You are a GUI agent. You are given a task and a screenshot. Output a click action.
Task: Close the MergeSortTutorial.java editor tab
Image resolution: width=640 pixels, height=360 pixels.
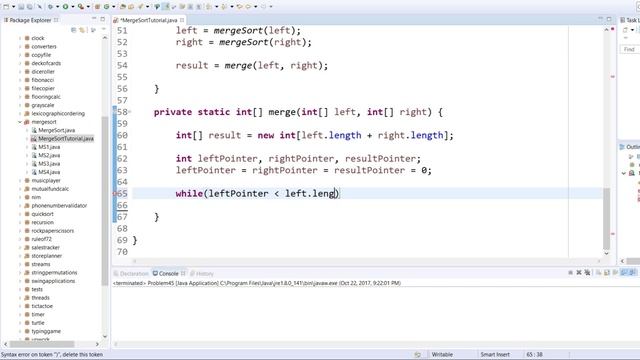[x=182, y=20]
